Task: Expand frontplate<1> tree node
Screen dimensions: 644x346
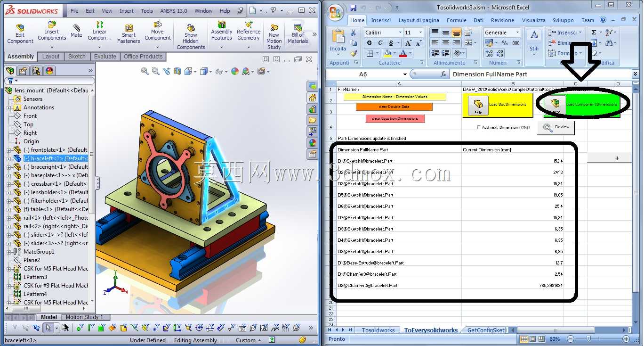Action: pos(8,150)
